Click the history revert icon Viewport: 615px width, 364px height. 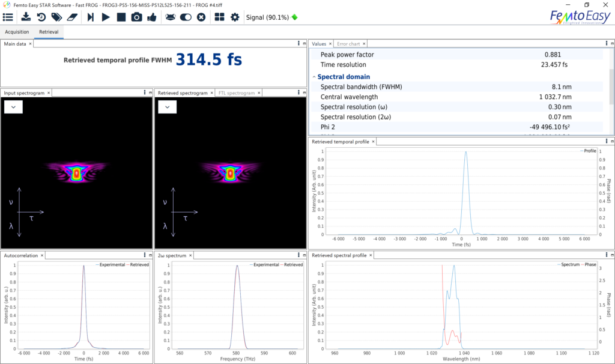(x=41, y=17)
